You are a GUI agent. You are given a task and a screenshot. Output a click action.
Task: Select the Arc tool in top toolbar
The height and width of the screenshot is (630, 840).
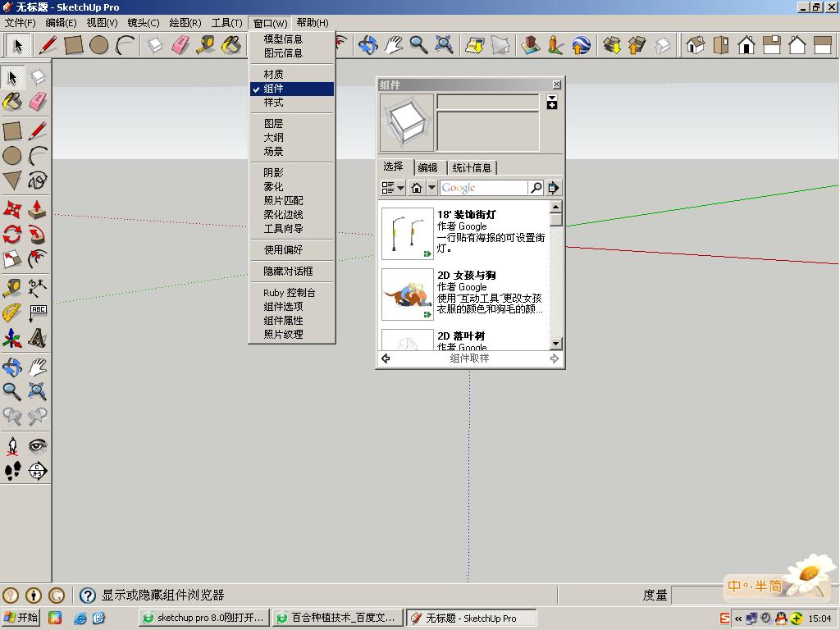125,45
